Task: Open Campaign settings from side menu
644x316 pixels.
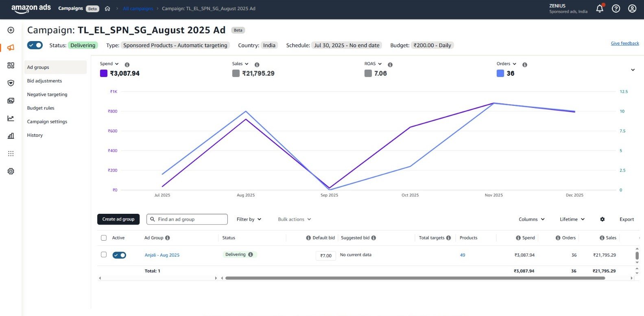Action: tap(47, 122)
